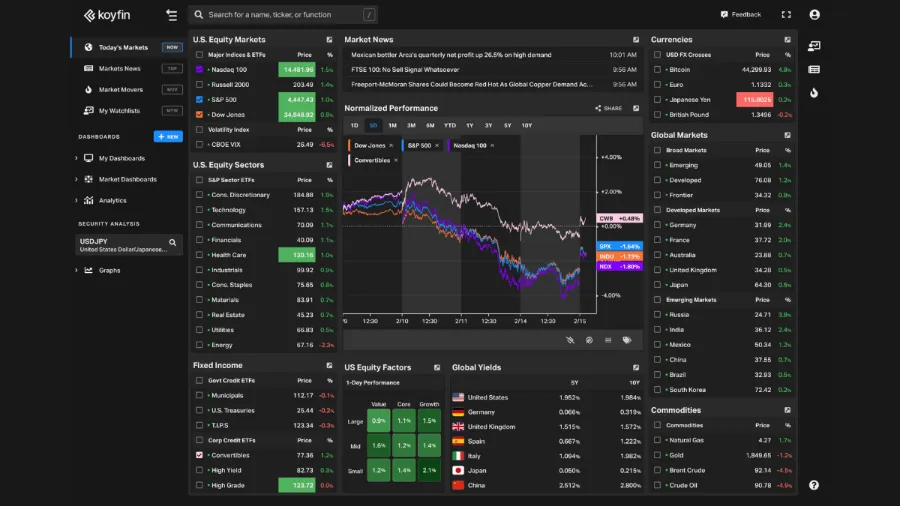
Task: Open Fixed Income panel expand icon
Action: click(329, 365)
